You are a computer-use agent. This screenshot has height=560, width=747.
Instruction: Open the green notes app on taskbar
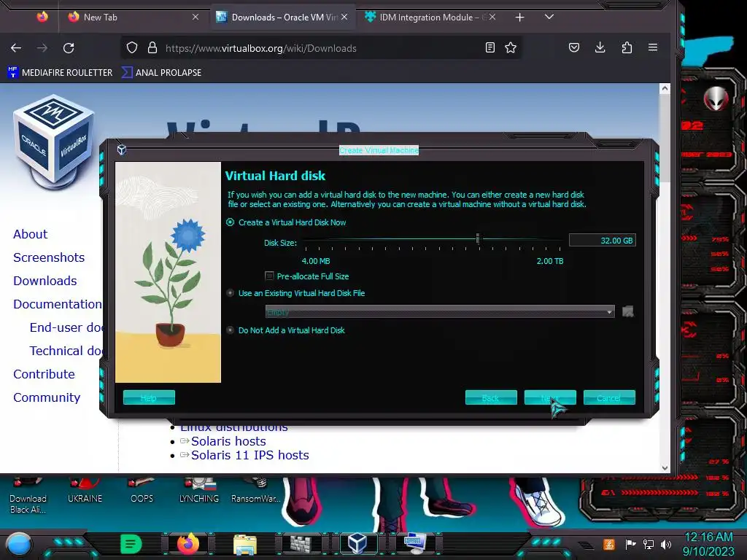(x=131, y=544)
